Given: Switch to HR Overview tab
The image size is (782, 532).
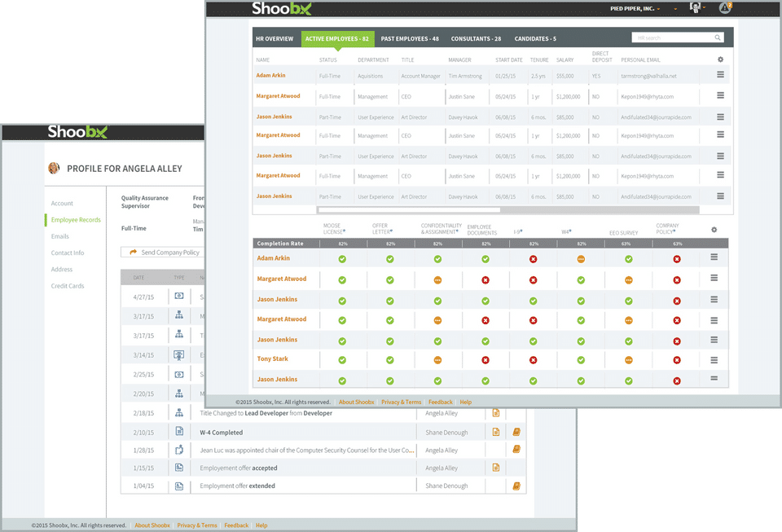Looking at the screenshot, I should tap(275, 39).
